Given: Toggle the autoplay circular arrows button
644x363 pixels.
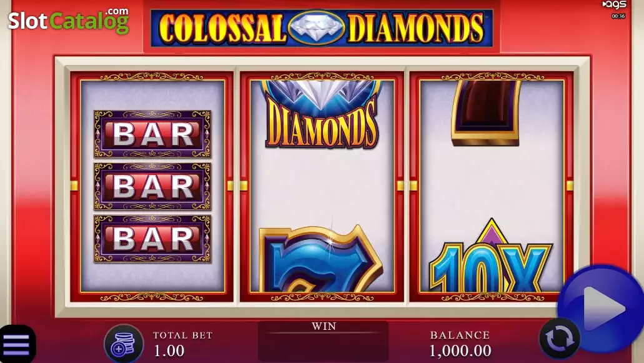Looking at the screenshot, I should click(x=560, y=339).
